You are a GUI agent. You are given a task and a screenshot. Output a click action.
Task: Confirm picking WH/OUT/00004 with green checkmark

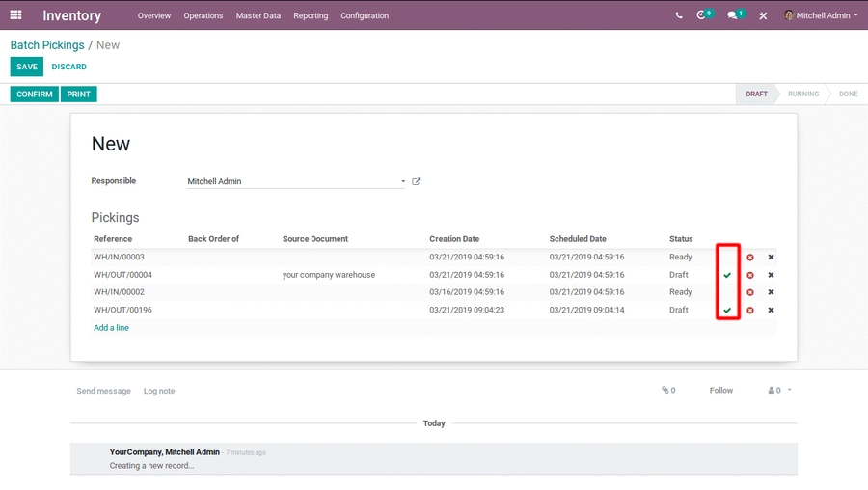pos(727,275)
